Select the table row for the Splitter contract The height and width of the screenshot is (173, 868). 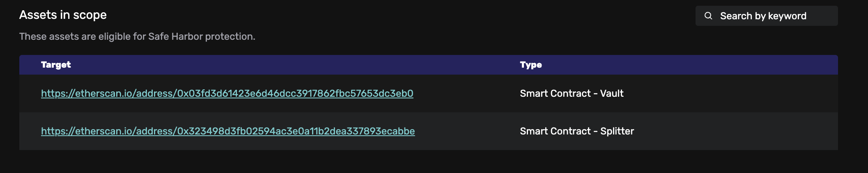coord(429,131)
